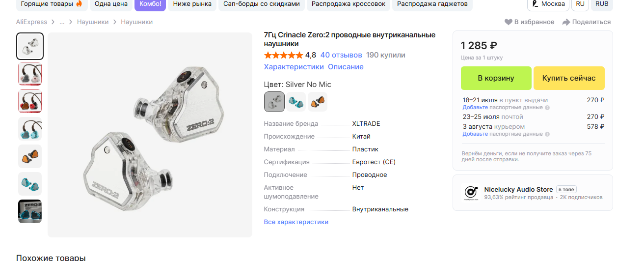Show Все характеристики link
The width and height of the screenshot is (644, 261).
pyautogui.click(x=296, y=222)
